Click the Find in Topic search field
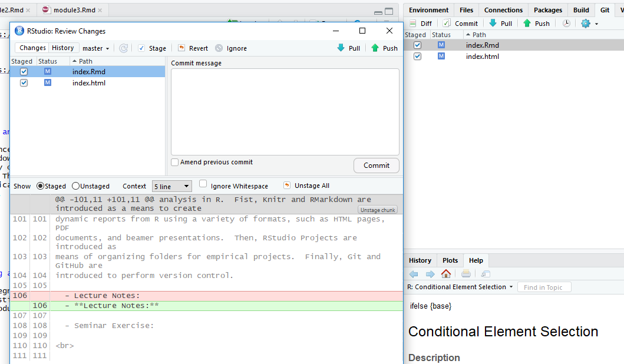Image resolution: width=624 pixels, height=364 pixels. [x=544, y=287]
